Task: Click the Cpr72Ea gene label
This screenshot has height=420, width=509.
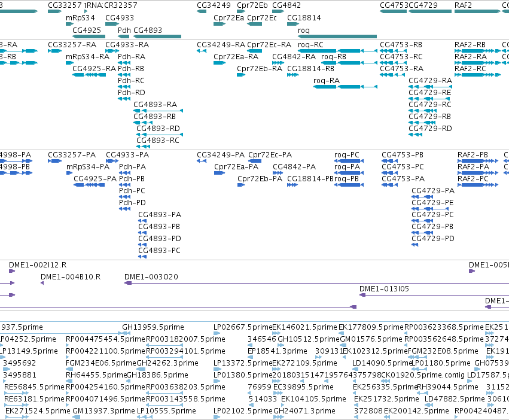Action: click(228, 17)
